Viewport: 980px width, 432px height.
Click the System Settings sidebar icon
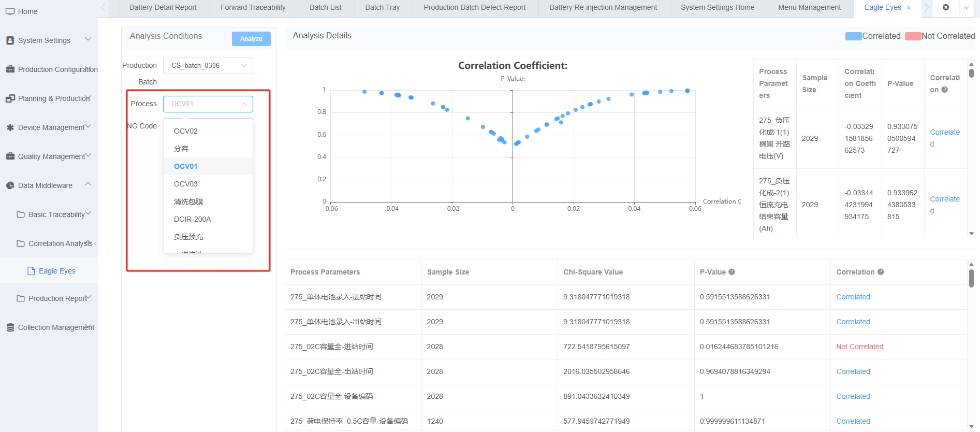[x=10, y=40]
